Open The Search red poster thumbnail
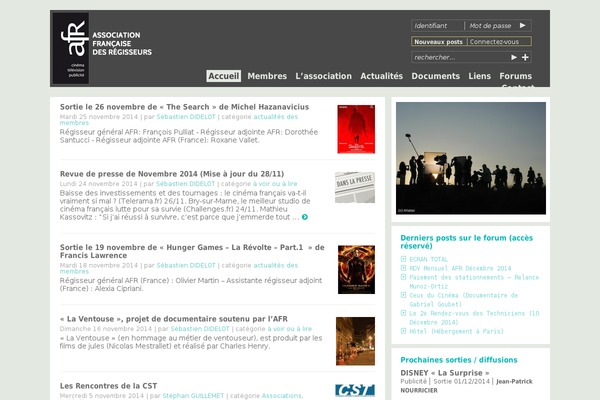The height and width of the screenshot is (400, 600). point(356,129)
